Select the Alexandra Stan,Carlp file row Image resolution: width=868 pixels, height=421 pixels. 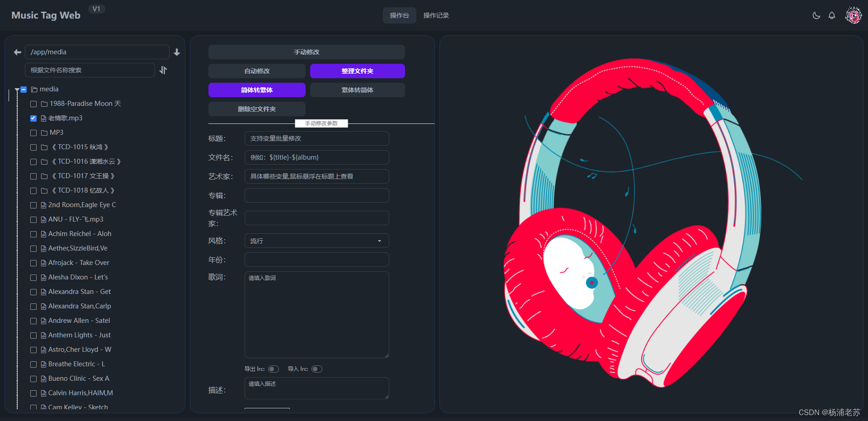point(80,307)
